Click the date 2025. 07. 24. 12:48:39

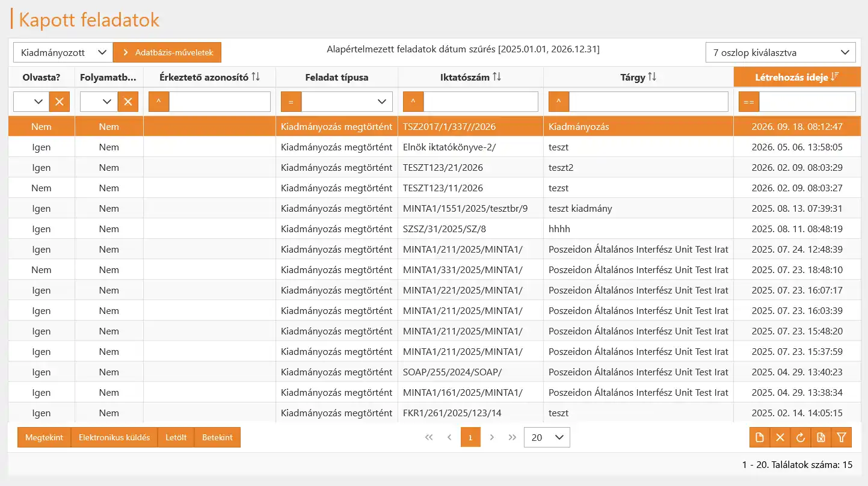(797, 249)
